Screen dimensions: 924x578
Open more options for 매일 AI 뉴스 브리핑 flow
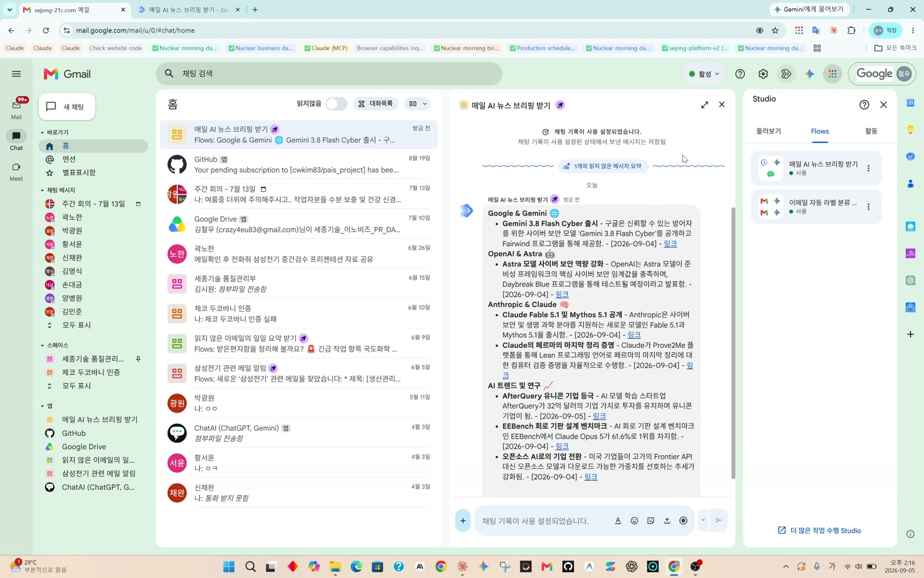pos(868,168)
